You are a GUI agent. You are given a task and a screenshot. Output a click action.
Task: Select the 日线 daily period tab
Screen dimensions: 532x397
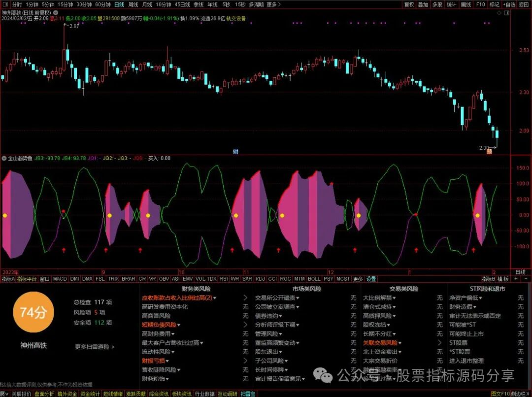[x=119, y=4]
